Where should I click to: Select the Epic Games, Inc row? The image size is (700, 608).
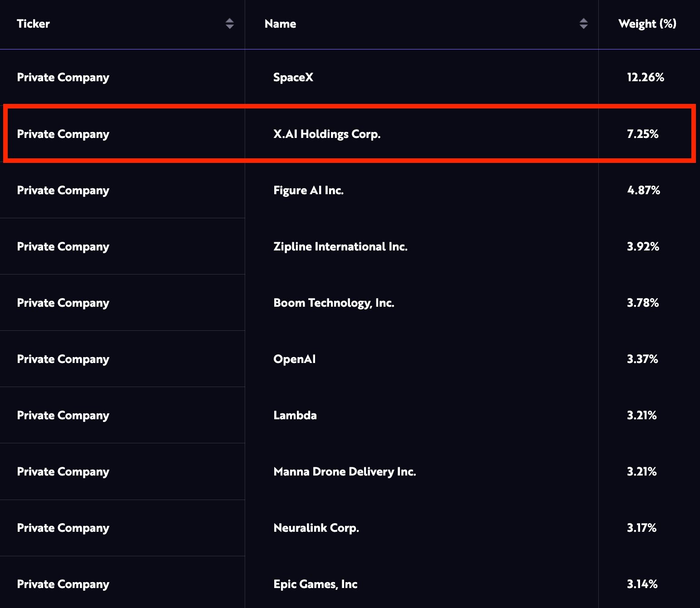click(315, 584)
